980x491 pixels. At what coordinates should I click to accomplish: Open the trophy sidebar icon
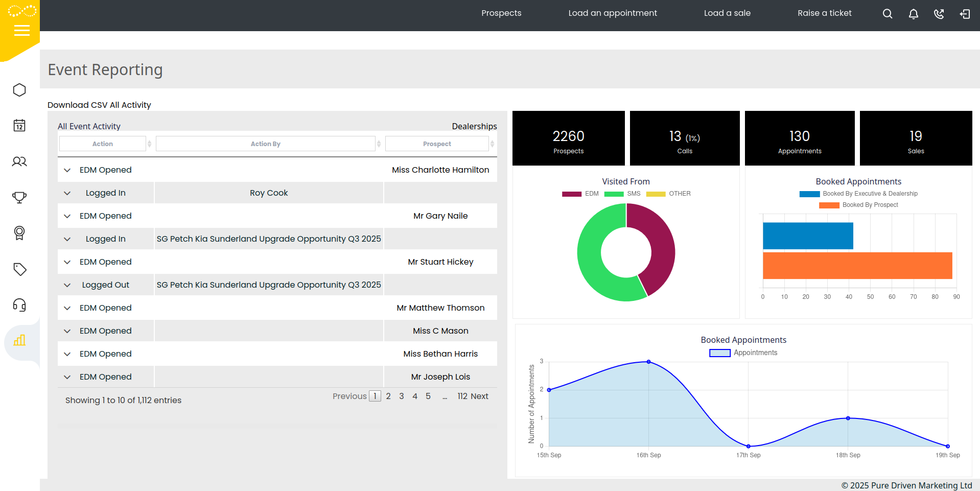coord(19,197)
